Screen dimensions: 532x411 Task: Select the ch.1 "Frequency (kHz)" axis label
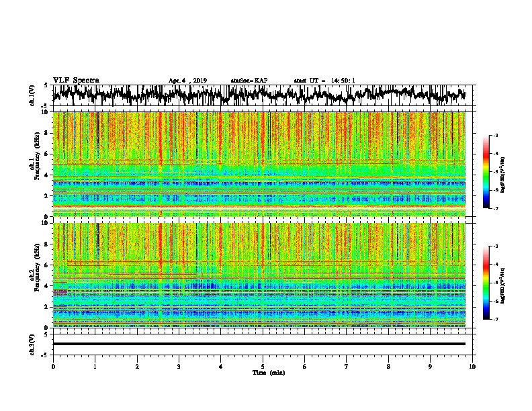[x=38, y=156]
